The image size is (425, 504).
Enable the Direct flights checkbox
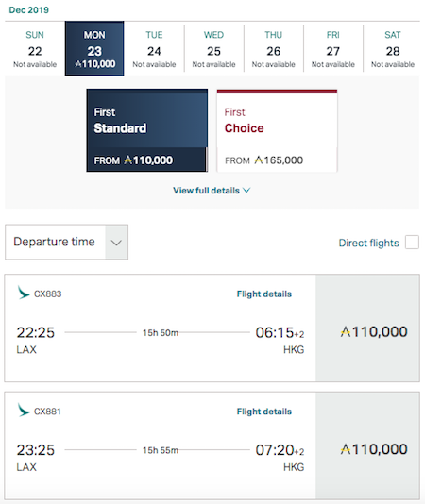click(x=412, y=242)
